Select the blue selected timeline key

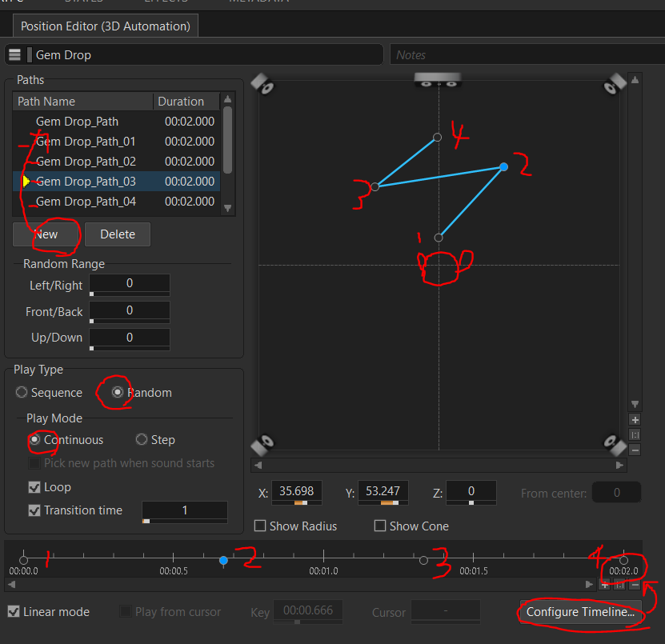point(223,561)
